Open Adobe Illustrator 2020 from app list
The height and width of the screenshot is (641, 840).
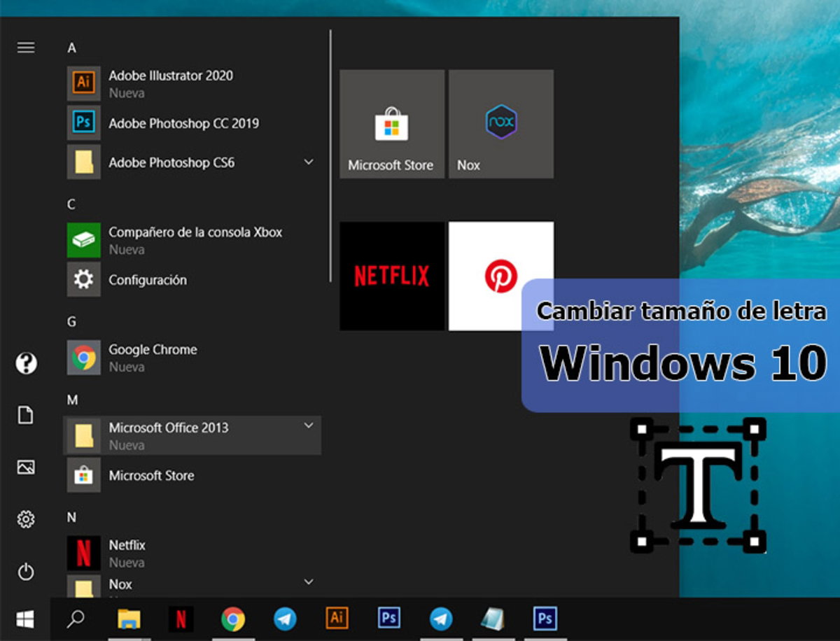[192, 84]
